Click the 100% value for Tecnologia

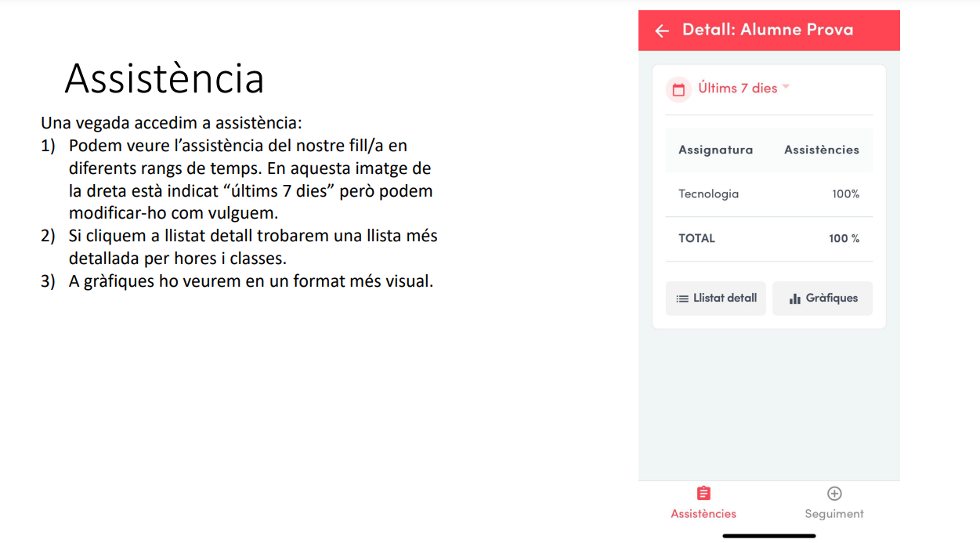point(845,194)
